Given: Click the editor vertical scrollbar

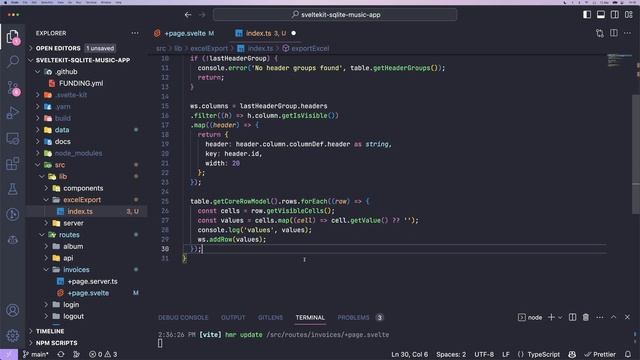Looking at the screenshot, I should click(x=636, y=154).
